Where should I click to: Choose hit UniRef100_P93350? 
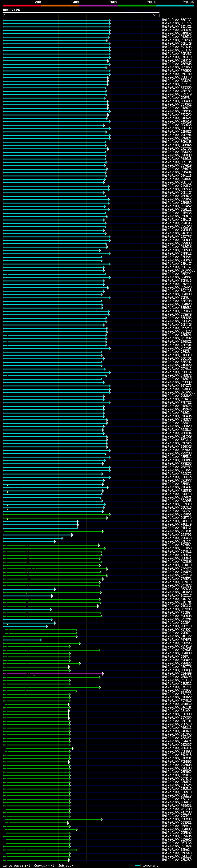177,88
